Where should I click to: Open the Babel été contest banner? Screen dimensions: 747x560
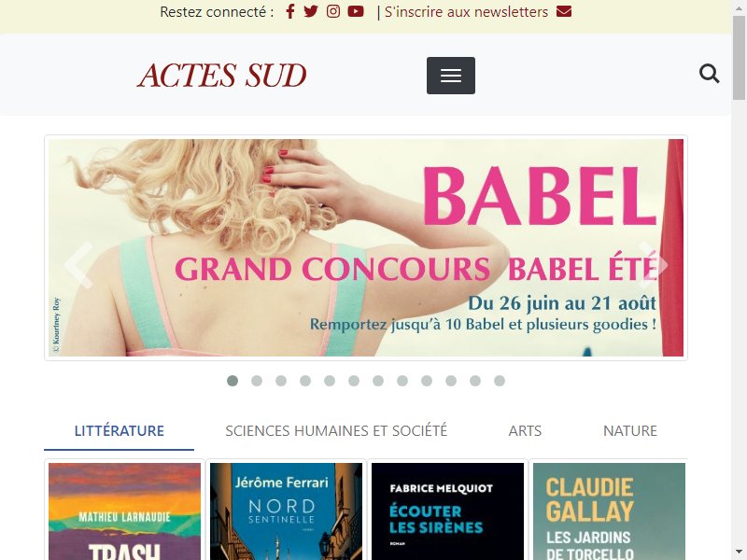[x=366, y=247]
